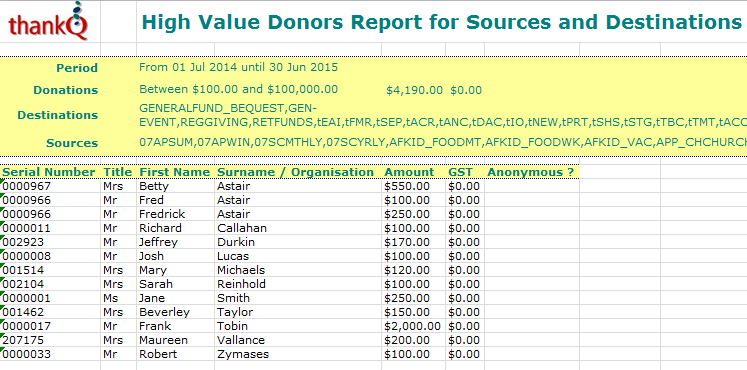Screen dimensions: 747x370
Task: Select the report title heading
Action: click(442, 22)
